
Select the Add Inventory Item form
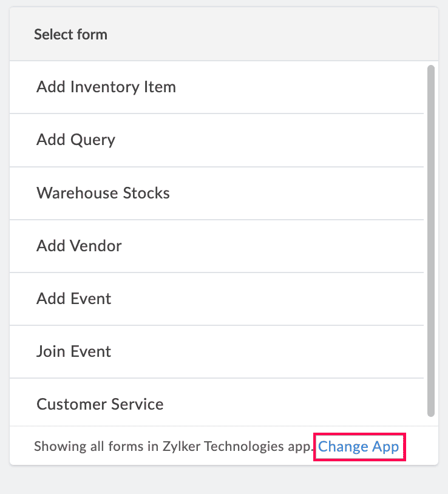click(106, 87)
